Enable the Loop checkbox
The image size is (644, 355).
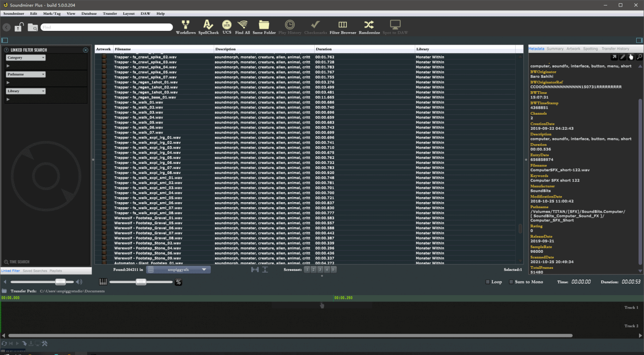click(x=488, y=282)
